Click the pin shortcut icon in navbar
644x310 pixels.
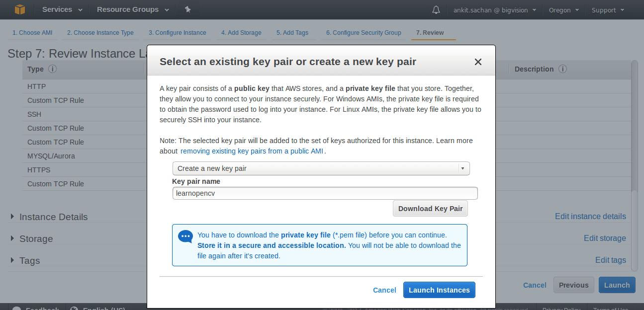tap(187, 9)
